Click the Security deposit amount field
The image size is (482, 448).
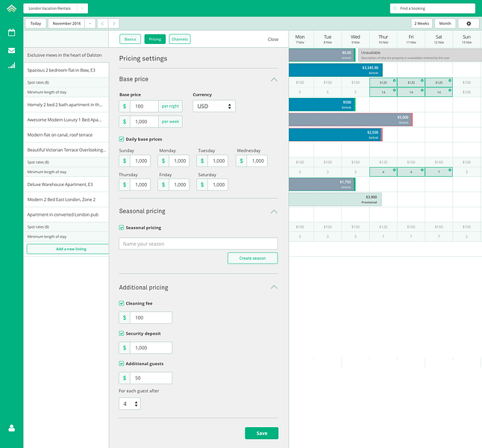point(145,348)
